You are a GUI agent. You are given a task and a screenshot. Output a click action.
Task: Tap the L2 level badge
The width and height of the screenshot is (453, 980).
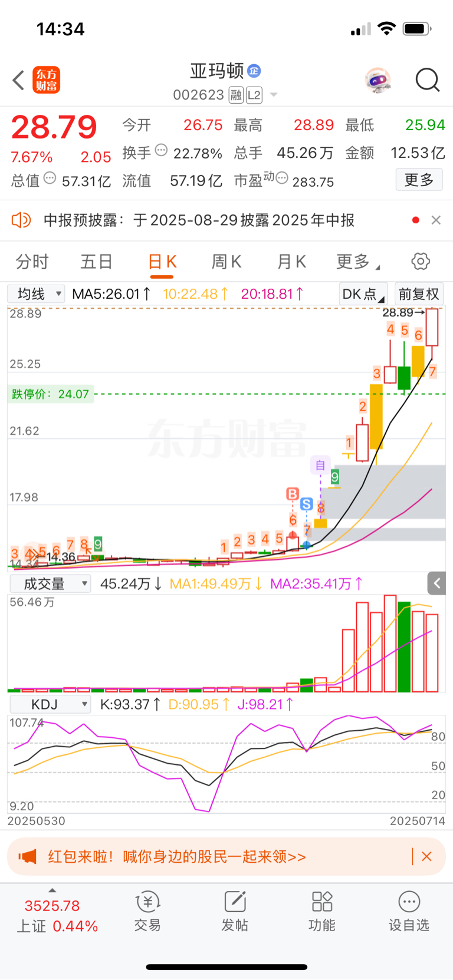254,95
